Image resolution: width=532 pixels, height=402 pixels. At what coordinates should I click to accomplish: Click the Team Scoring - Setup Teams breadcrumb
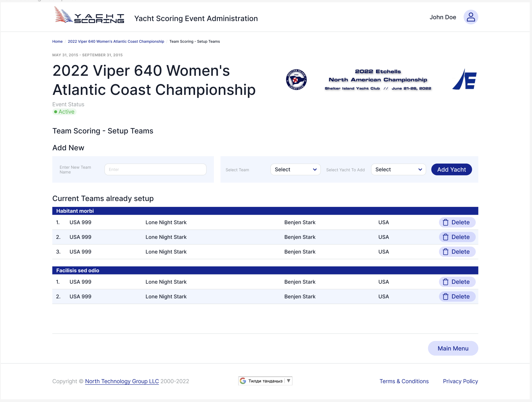(x=195, y=41)
